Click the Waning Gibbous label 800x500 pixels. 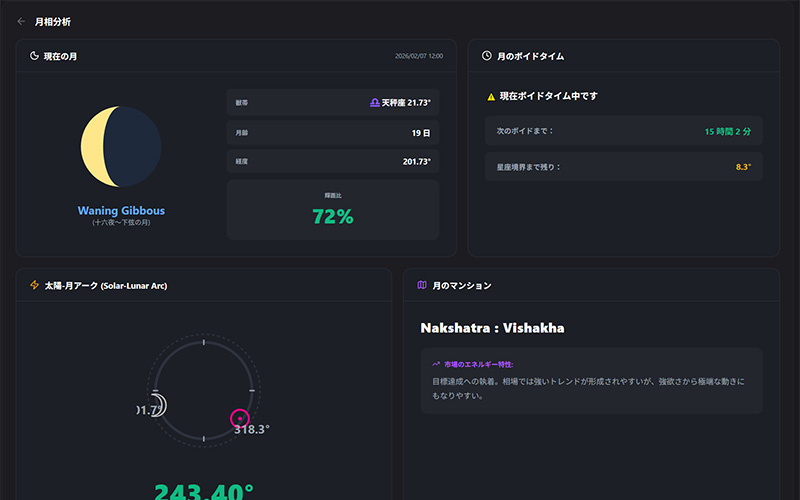[x=121, y=211]
